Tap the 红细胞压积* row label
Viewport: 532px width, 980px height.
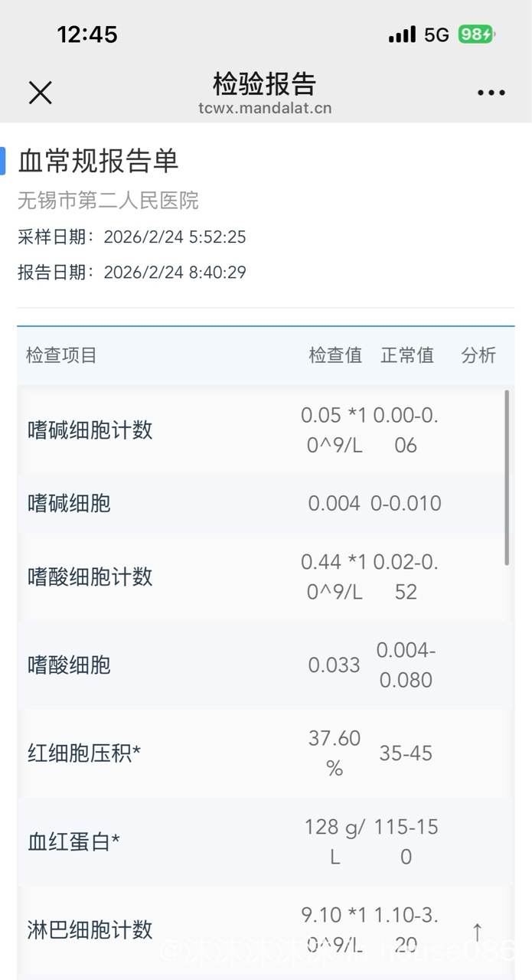pyautogui.click(x=84, y=753)
